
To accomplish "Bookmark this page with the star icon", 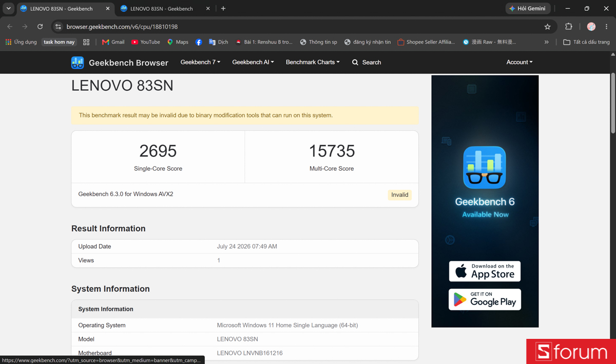I will click(547, 27).
